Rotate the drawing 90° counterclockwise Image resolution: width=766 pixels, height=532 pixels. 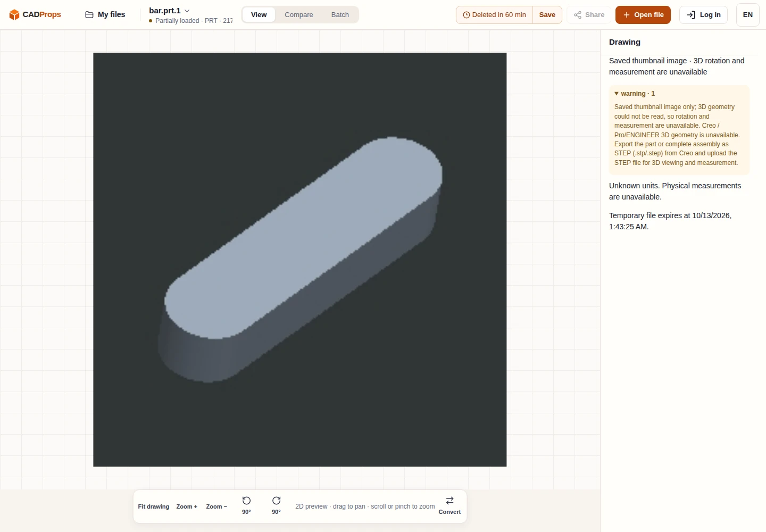246,505
